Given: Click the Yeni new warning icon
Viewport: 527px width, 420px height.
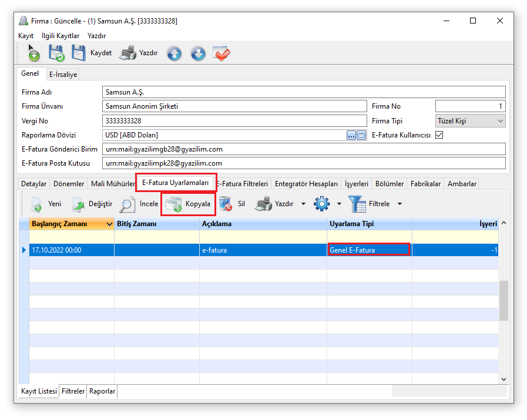Looking at the screenshot, I should pyautogui.click(x=36, y=204).
